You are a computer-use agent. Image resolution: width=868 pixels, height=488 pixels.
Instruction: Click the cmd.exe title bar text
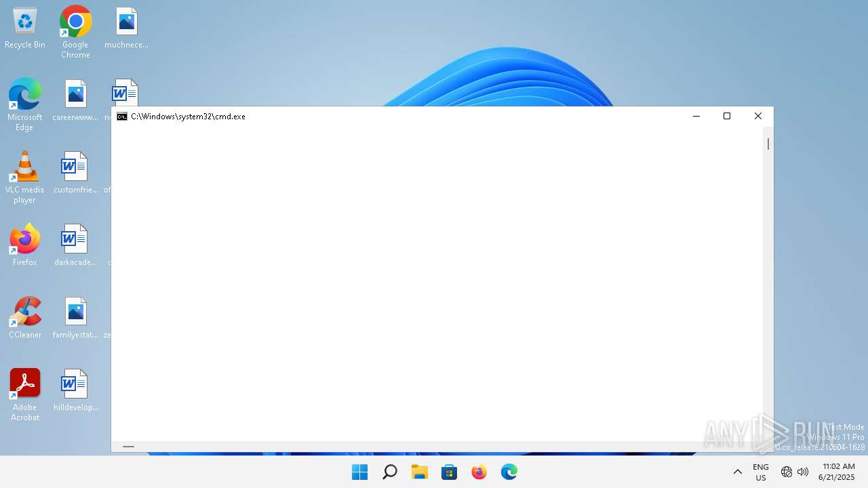tap(188, 117)
